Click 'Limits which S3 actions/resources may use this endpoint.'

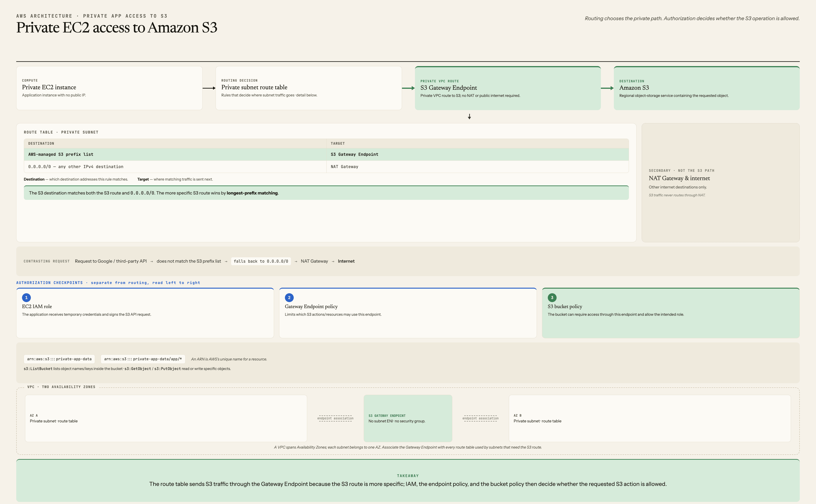coord(333,315)
